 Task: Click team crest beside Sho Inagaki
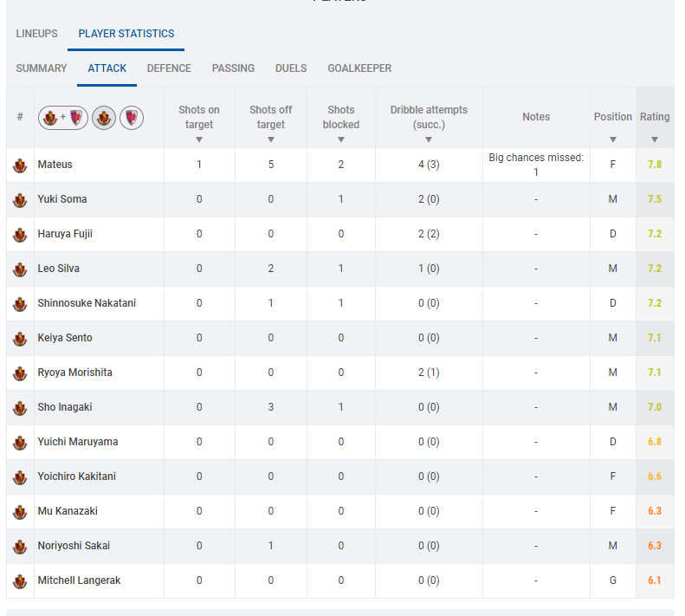[x=20, y=408]
